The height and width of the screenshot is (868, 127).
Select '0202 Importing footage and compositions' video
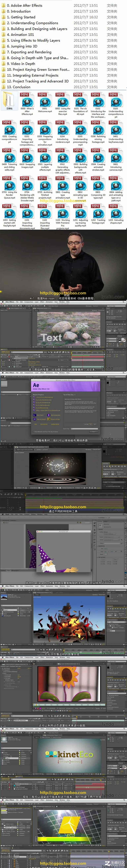click(27, 133)
